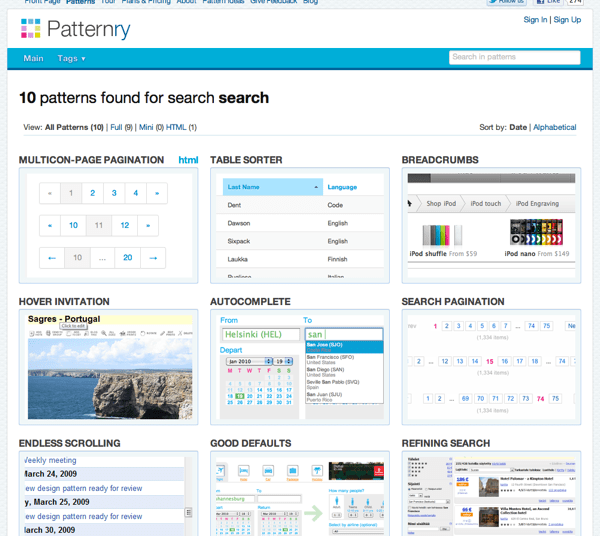Open the Autocomplete title link

pyautogui.click(x=250, y=301)
